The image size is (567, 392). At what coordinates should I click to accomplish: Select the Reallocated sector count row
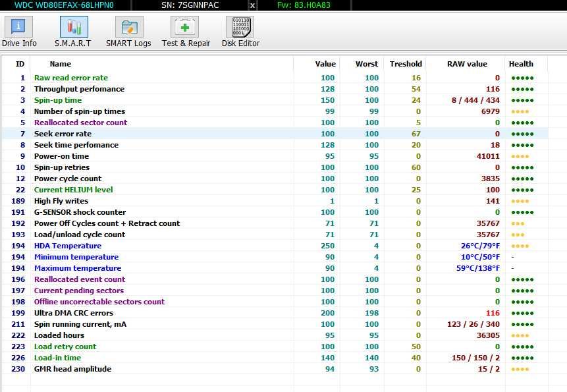[x=275, y=123]
